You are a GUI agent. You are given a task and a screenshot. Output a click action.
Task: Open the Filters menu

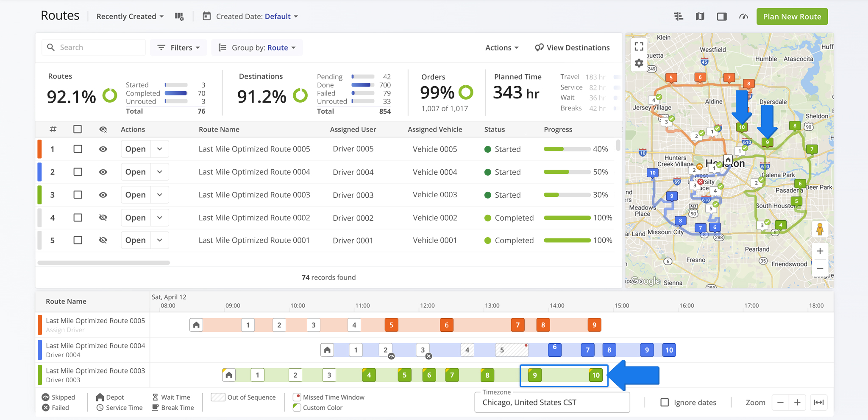(178, 47)
